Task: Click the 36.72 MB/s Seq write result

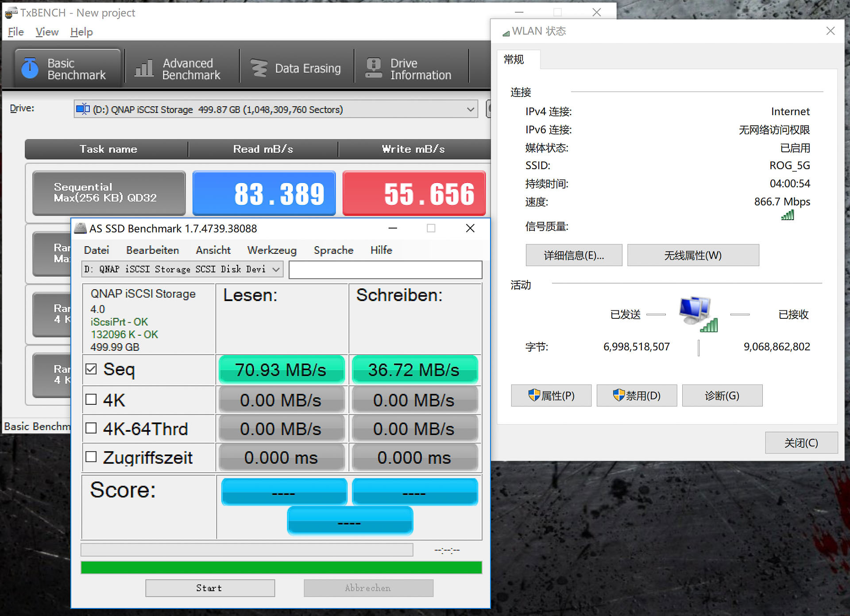Action: 414,370
